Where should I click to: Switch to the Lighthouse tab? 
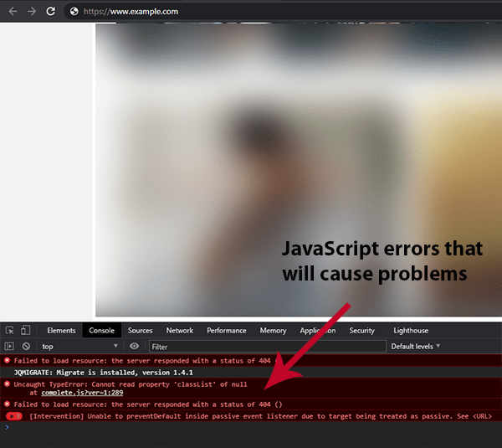point(411,331)
